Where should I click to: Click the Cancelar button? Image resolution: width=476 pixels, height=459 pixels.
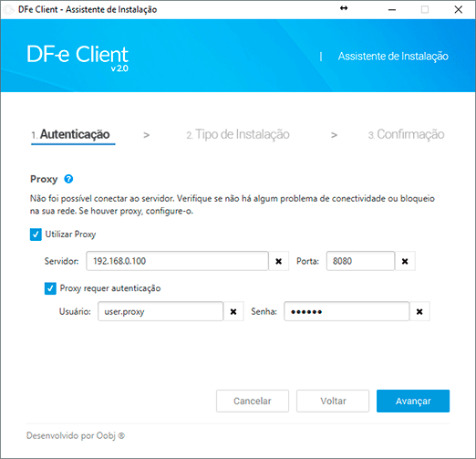(253, 401)
